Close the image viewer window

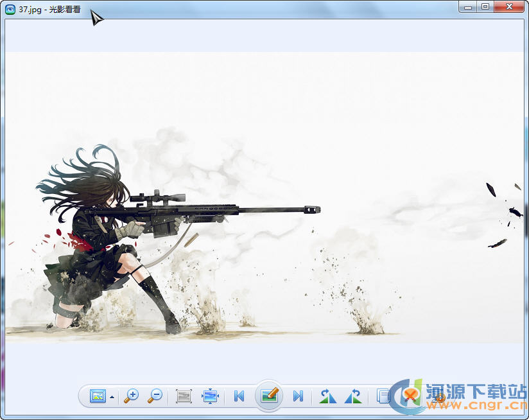(x=510, y=6)
